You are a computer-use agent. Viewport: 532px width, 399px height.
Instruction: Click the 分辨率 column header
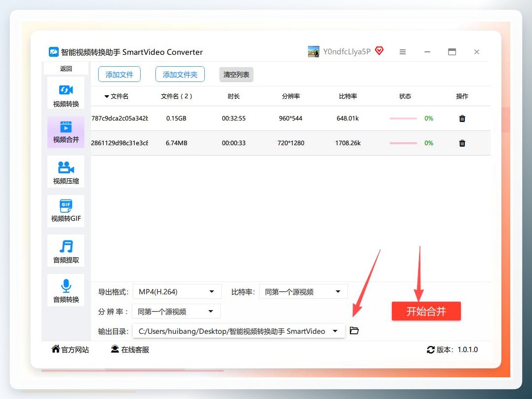(x=291, y=96)
